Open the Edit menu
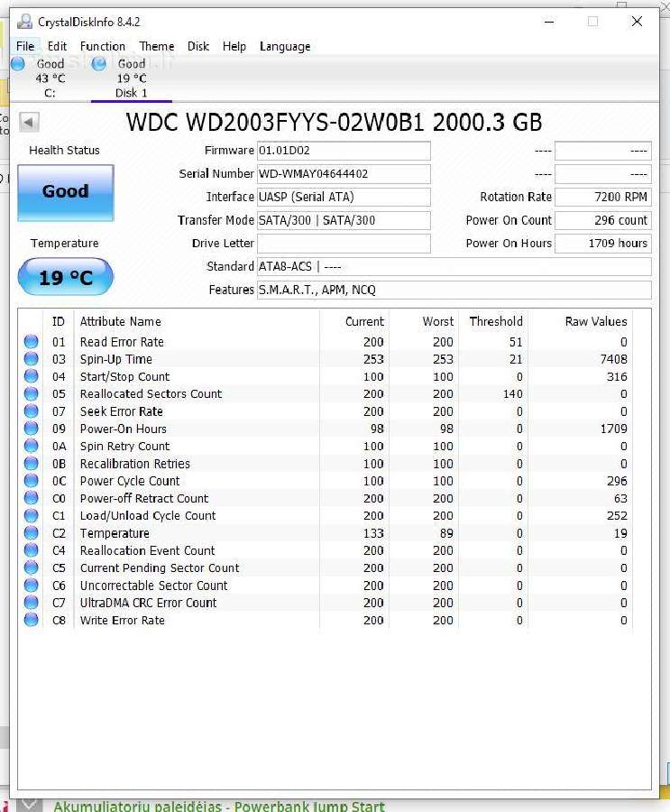 click(x=57, y=46)
